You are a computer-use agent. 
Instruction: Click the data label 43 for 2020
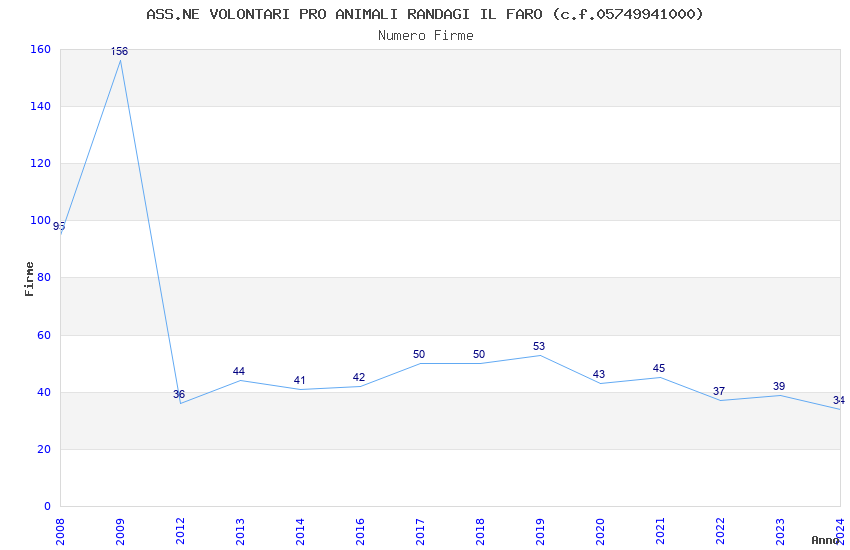599,374
